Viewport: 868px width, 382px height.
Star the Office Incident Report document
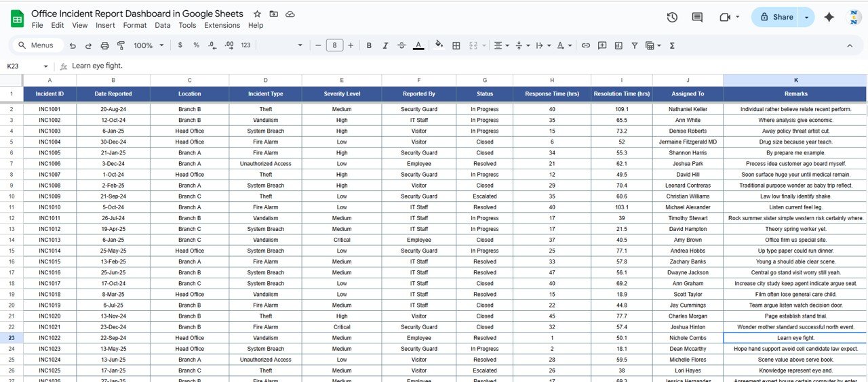pyautogui.click(x=257, y=14)
